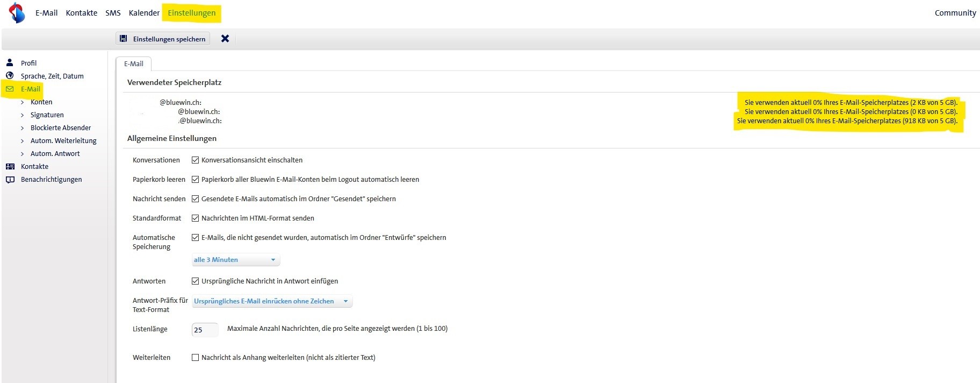Click the Profil person icon
Screen dimensions: 980x383
click(10, 63)
